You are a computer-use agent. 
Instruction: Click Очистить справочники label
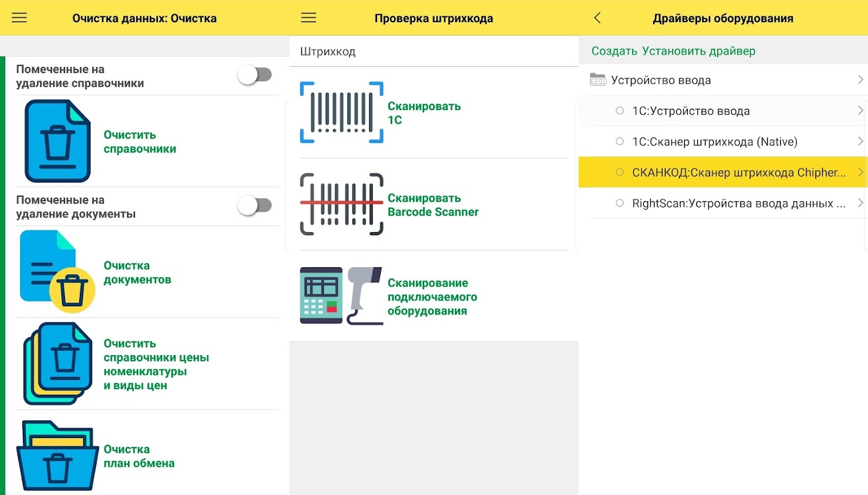click(140, 142)
